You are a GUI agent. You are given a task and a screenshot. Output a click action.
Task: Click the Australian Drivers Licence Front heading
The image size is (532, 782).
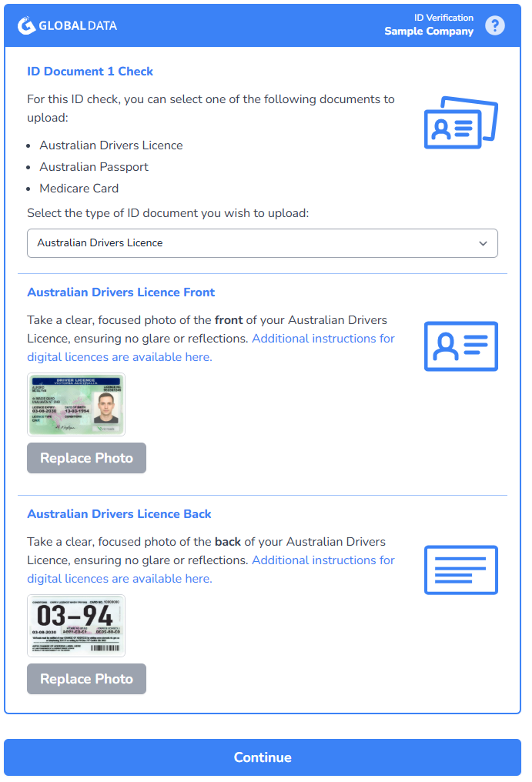(x=121, y=292)
